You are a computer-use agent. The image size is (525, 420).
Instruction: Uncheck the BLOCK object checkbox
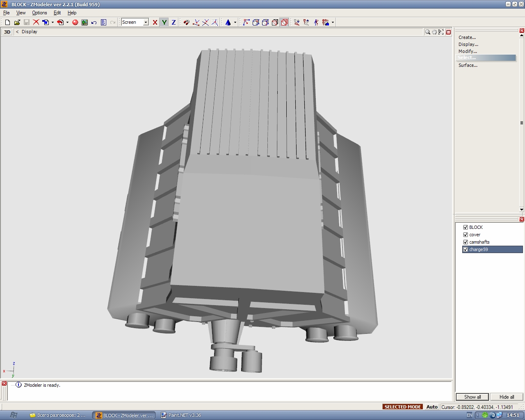tap(466, 227)
